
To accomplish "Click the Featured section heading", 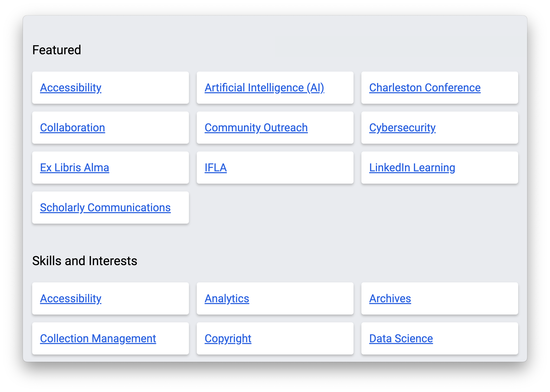I will click(57, 50).
